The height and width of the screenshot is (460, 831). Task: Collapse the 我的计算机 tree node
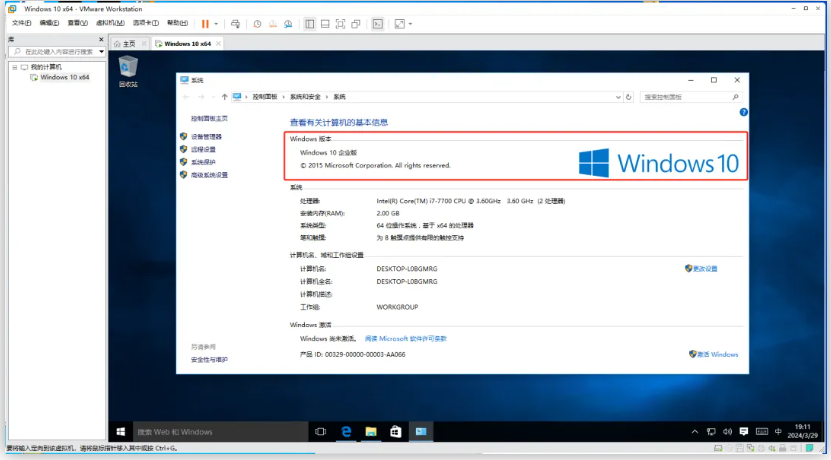click(x=15, y=67)
